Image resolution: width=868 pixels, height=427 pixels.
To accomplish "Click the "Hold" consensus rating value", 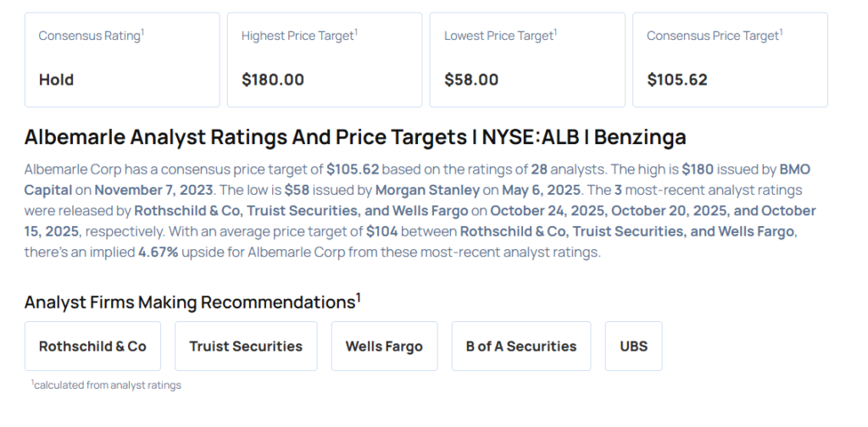I will (x=56, y=80).
